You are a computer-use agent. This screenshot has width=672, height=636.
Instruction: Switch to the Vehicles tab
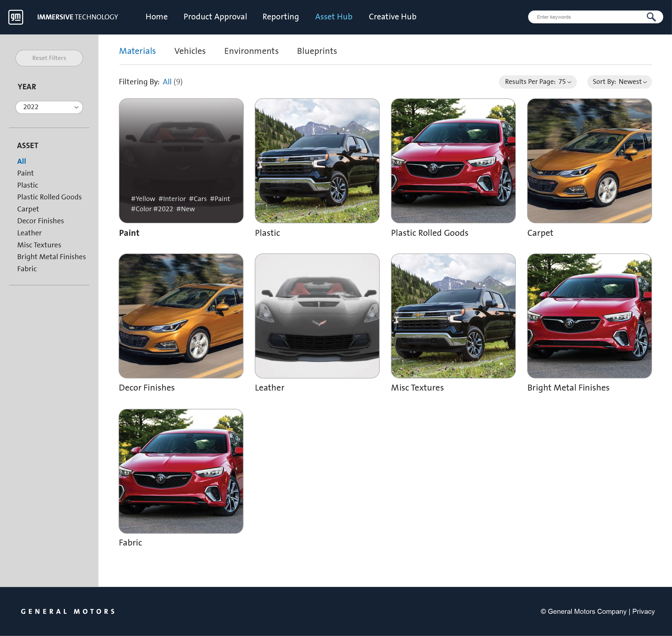pyautogui.click(x=190, y=51)
